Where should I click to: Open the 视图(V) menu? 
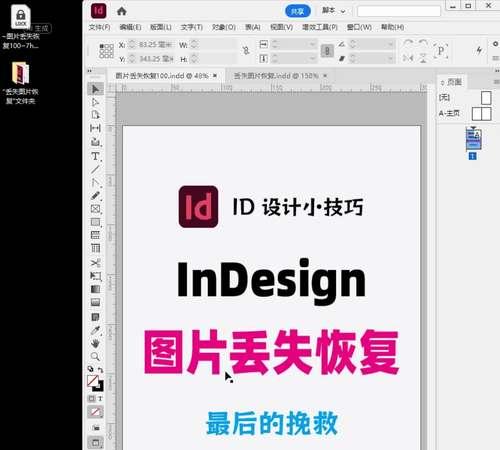pyautogui.click(x=281, y=27)
